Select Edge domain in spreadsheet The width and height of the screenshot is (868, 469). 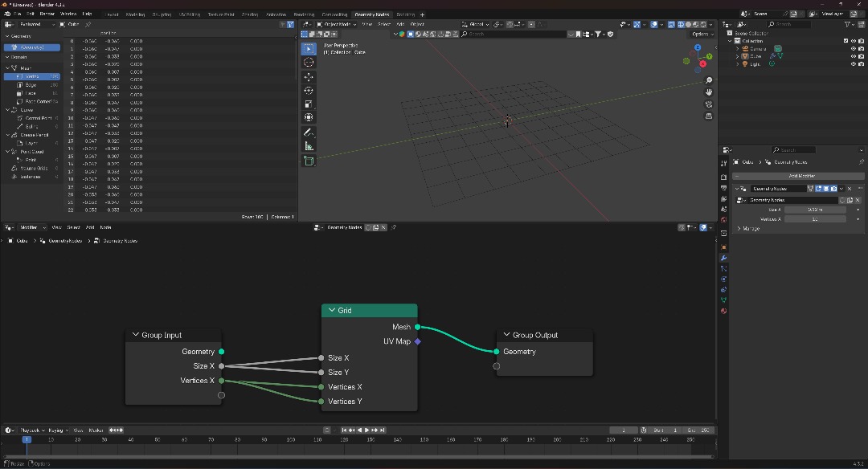pos(31,85)
